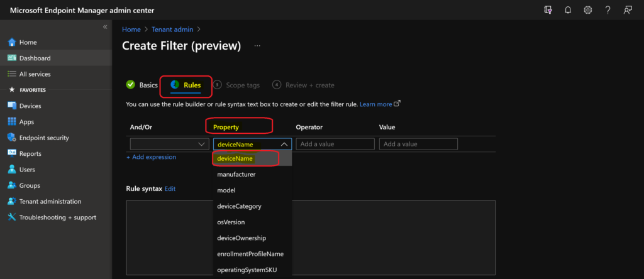644x279 pixels.
Task: Open the help question mark icon
Action: 608,10
